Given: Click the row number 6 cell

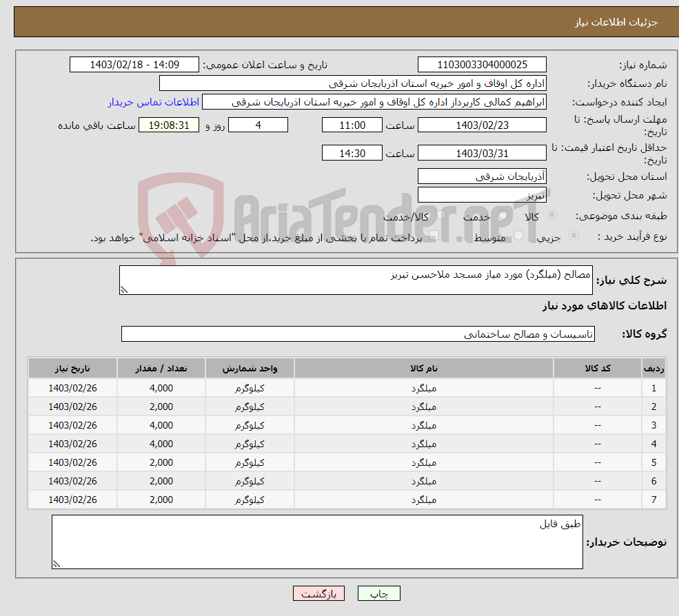Looking at the screenshot, I should (x=653, y=482).
